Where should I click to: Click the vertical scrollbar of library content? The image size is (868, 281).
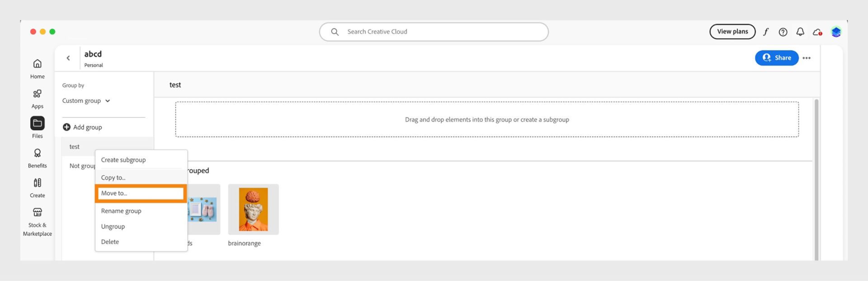816,179
